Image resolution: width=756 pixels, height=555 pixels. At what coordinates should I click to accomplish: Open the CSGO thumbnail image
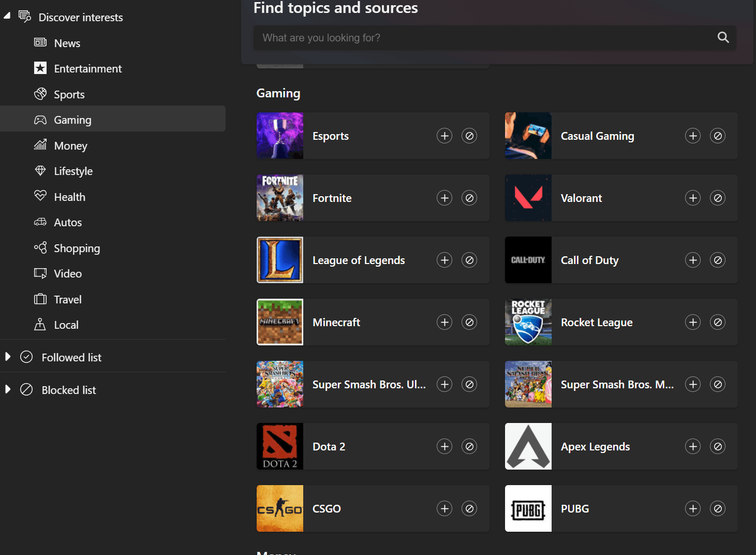click(280, 508)
